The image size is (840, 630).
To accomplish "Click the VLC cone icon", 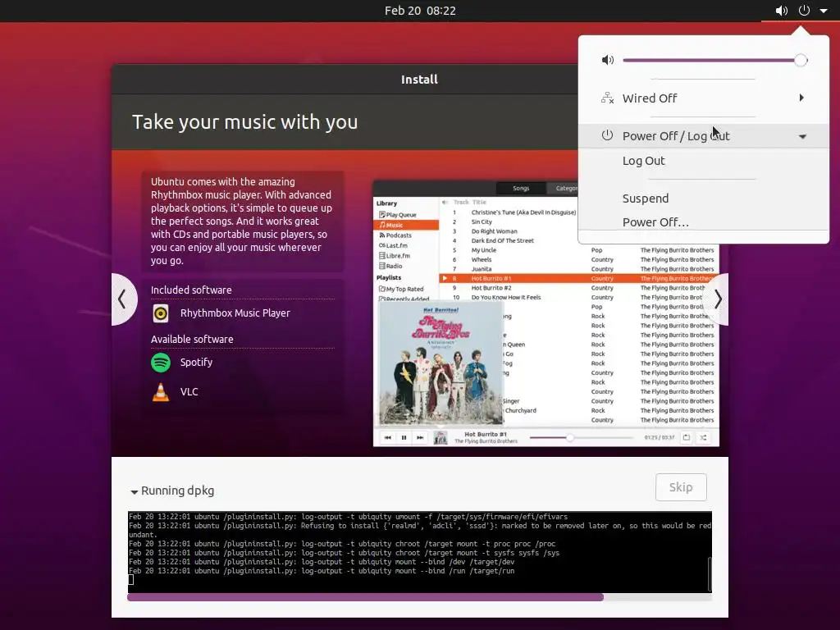I will (x=161, y=392).
